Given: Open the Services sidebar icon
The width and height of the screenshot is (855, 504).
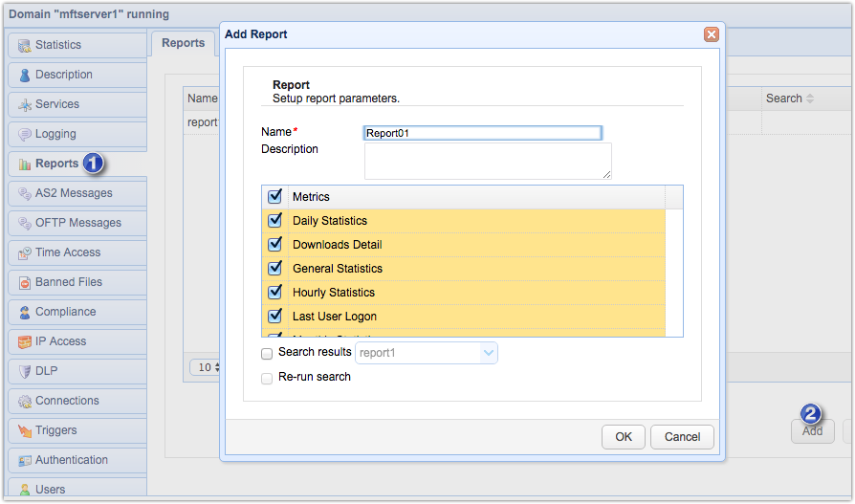Looking at the screenshot, I should [24, 104].
